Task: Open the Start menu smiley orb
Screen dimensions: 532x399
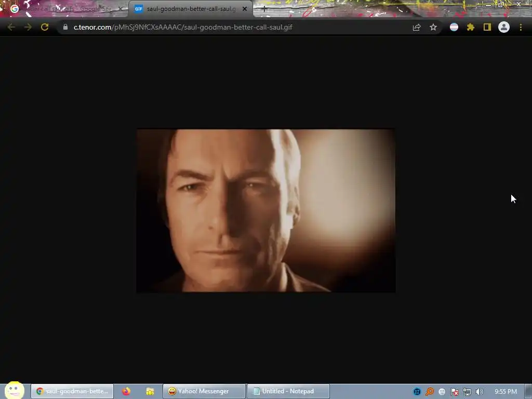Action: tap(14, 390)
